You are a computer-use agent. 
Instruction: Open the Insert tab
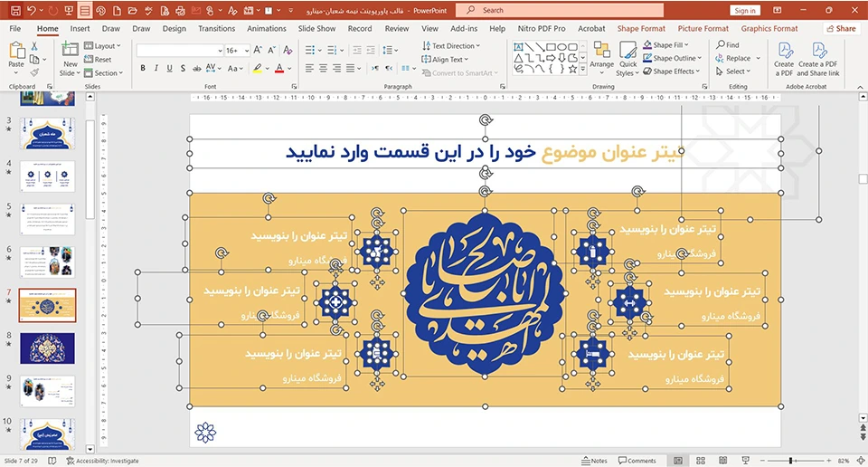coord(80,29)
